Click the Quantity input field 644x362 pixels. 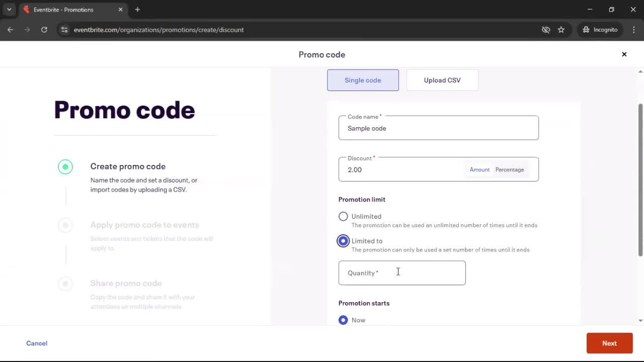[x=402, y=273]
